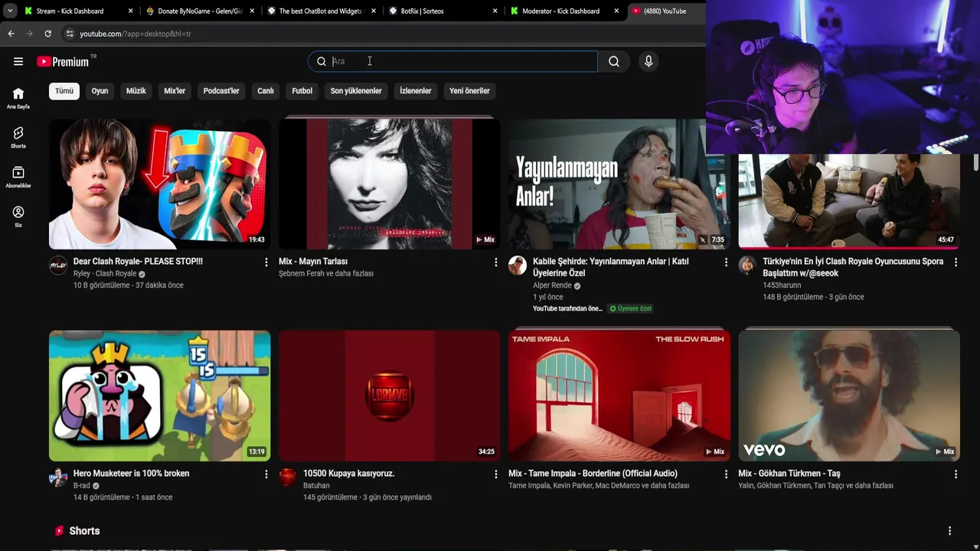Open options menu for Mix - Mayın Tarlası

click(x=496, y=262)
